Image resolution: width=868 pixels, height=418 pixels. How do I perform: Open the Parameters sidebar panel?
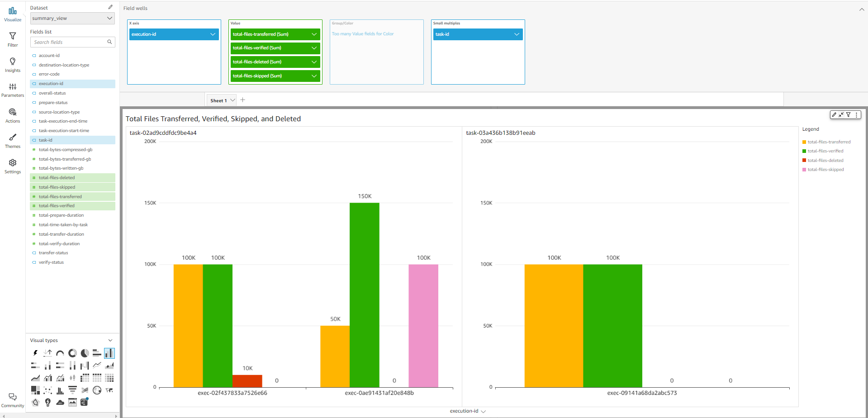[x=12, y=89]
